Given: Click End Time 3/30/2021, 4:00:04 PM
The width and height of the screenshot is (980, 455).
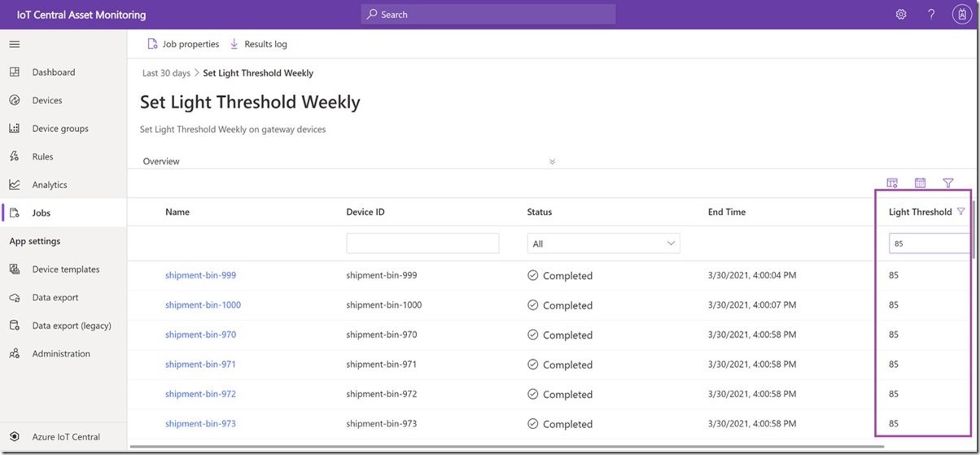Looking at the screenshot, I should [752, 275].
